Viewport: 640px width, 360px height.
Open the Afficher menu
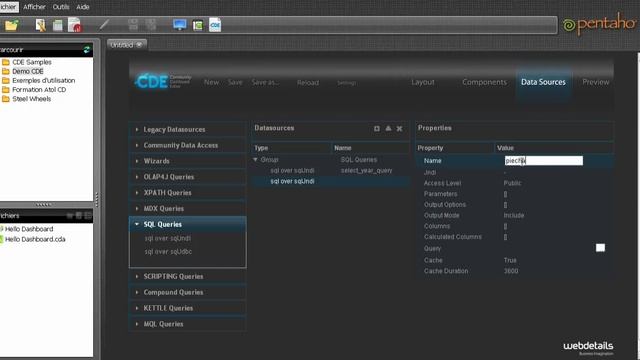tap(34, 7)
